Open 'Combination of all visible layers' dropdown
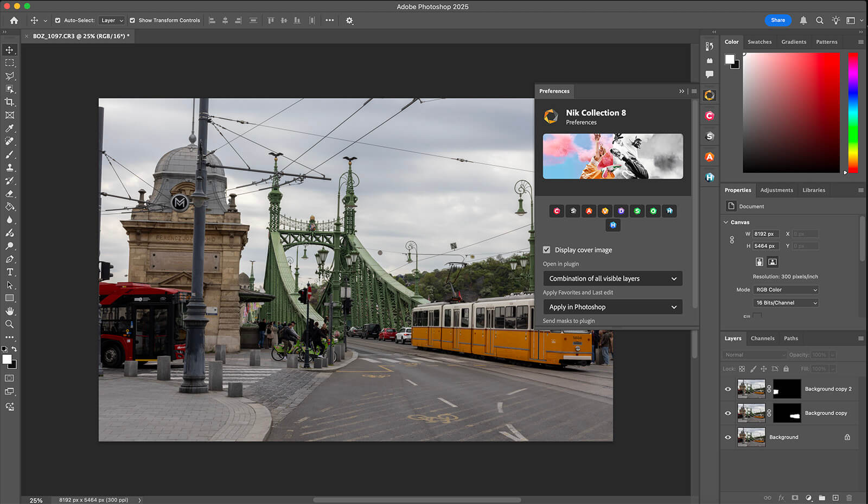 pos(612,278)
